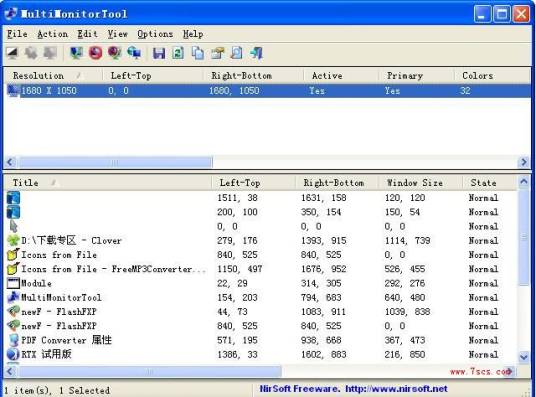The height and width of the screenshot is (397, 536).
Task: Click the icon beside Icons from File - FreeMP3Converter
Action: pos(13,269)
